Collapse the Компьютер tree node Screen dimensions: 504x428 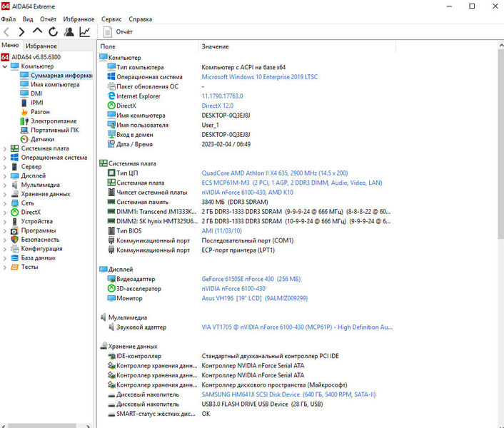tap(5, 66)
